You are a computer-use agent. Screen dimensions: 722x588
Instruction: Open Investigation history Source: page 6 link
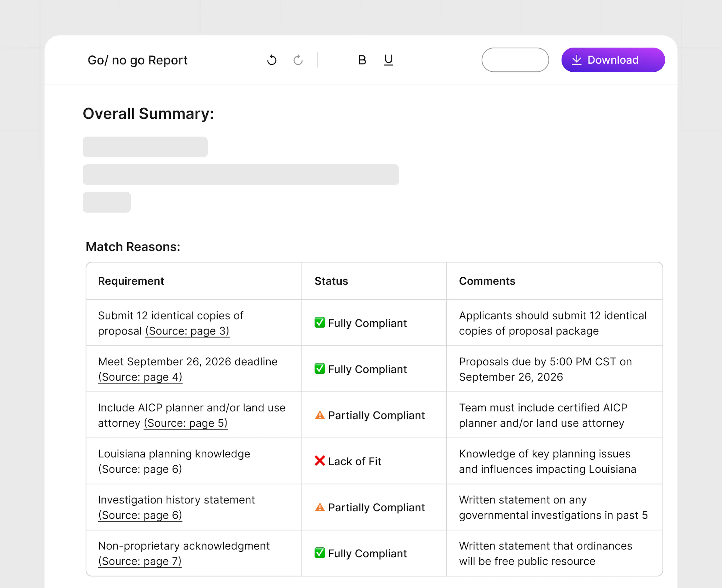click(x=140, y=515)
